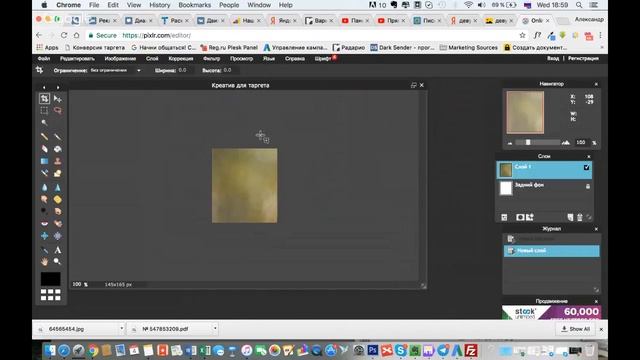640x360 pixels.
Task: Select Новый слой history entry
Action: [551, 251]
